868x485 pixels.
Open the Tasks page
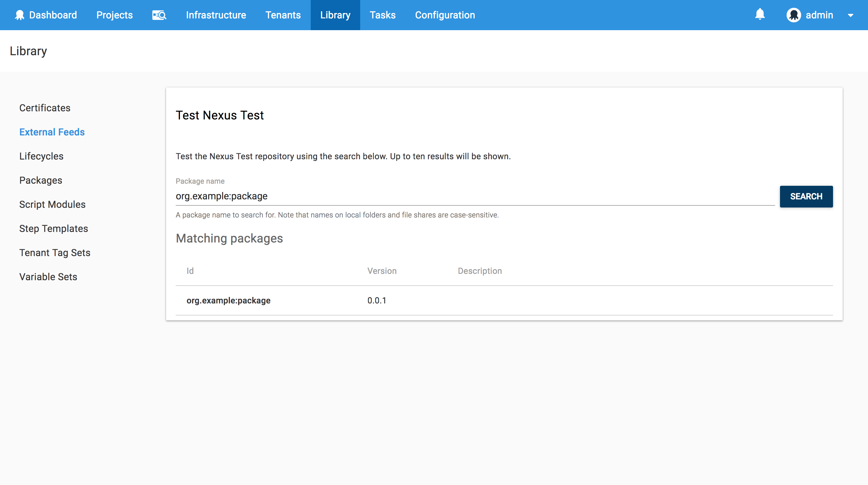pos(382,15)
